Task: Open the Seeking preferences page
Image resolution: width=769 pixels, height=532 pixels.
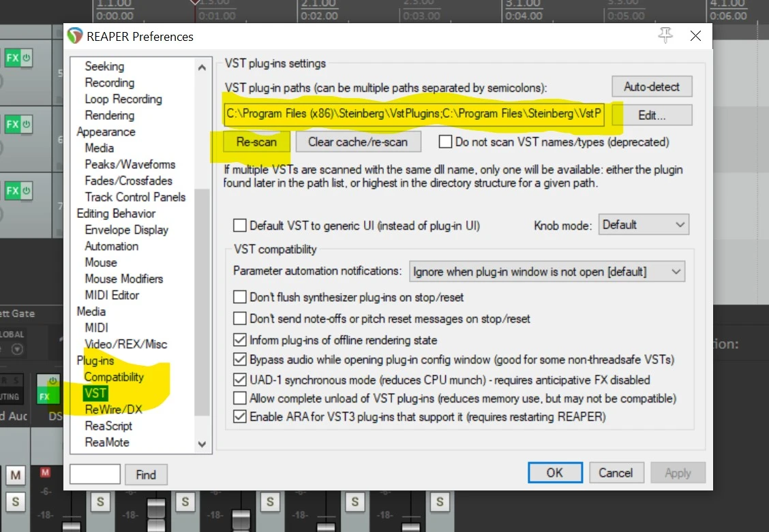Action: (x=104, y=66)
